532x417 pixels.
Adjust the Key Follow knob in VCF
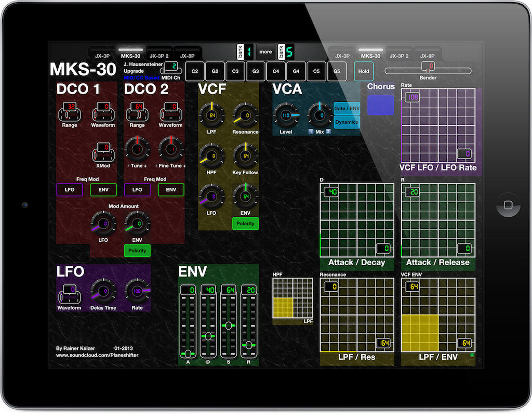point(245,156)
